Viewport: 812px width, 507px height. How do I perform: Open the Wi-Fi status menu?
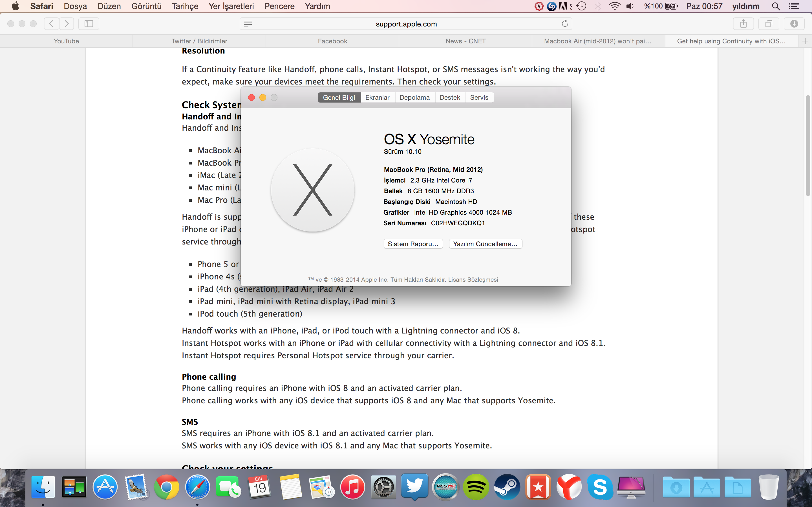[614, 6]
